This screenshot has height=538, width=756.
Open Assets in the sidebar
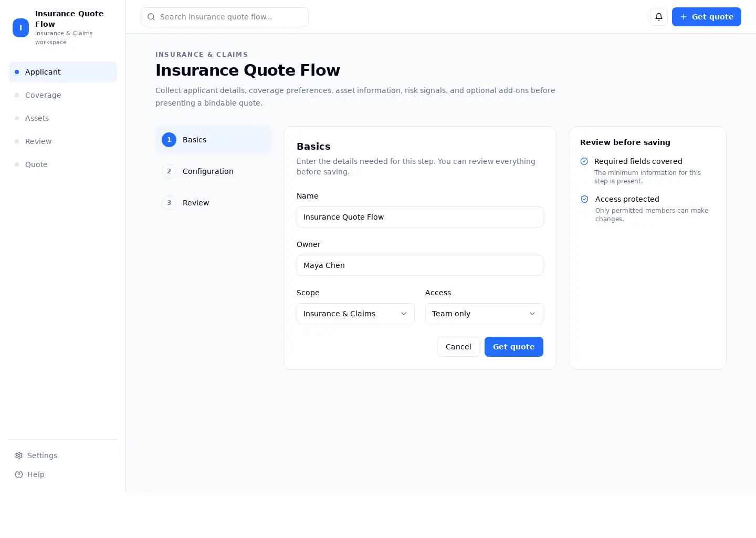tap(62, 118)
